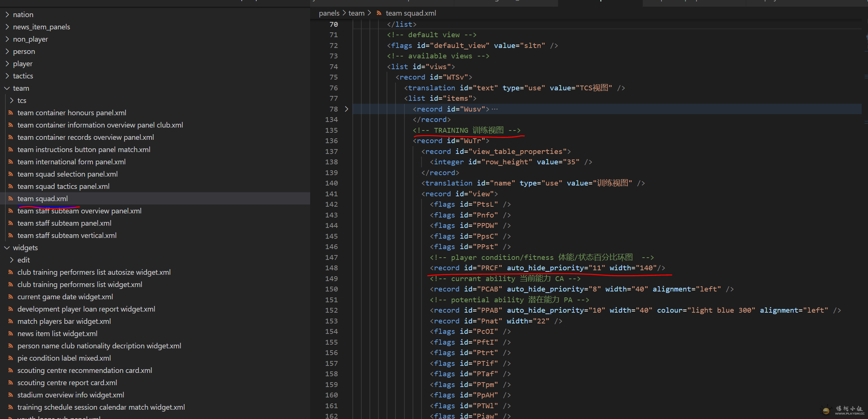Image resolution: width=868 pixels, height=419 pixels.
Task: Place cursor on the TRAINING comment line
Action: 466,130
